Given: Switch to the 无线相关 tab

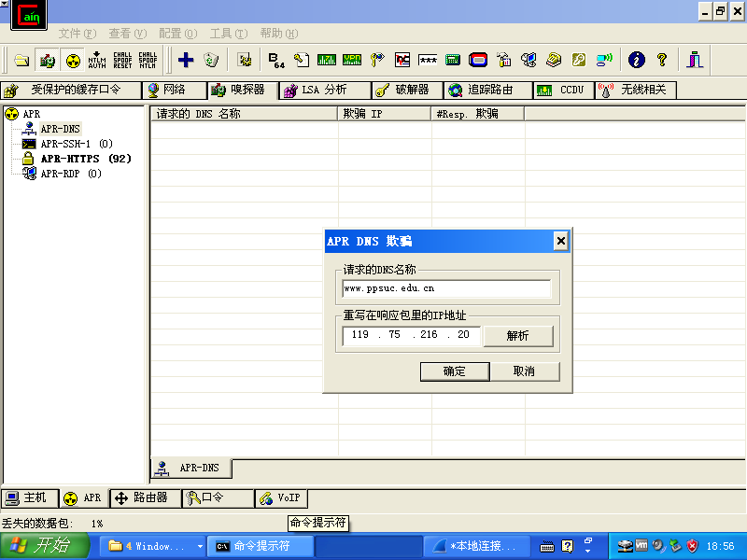Looking at the screenshot, I should pyautogui.click(x=636, y=90).
